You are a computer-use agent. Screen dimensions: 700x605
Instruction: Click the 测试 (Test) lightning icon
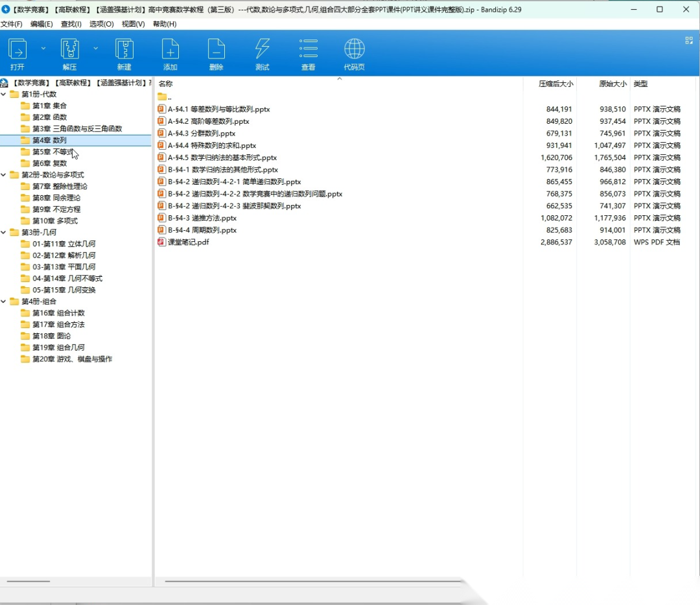(262, 50)
